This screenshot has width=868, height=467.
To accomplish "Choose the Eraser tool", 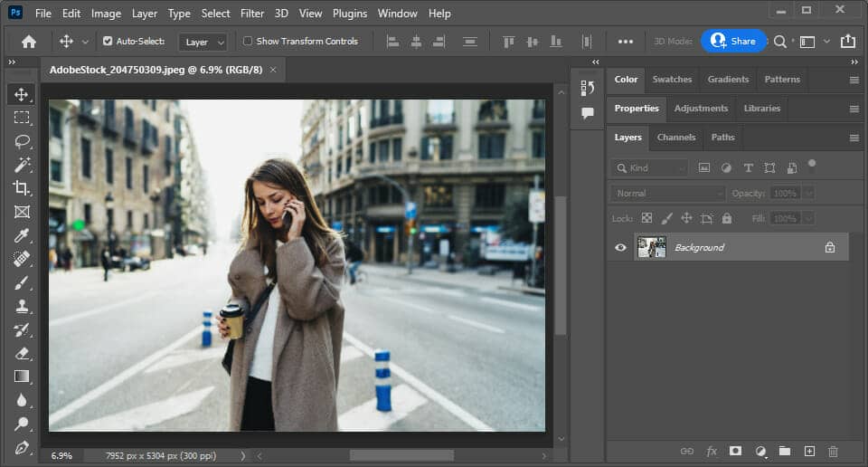I will click(22, 353).
